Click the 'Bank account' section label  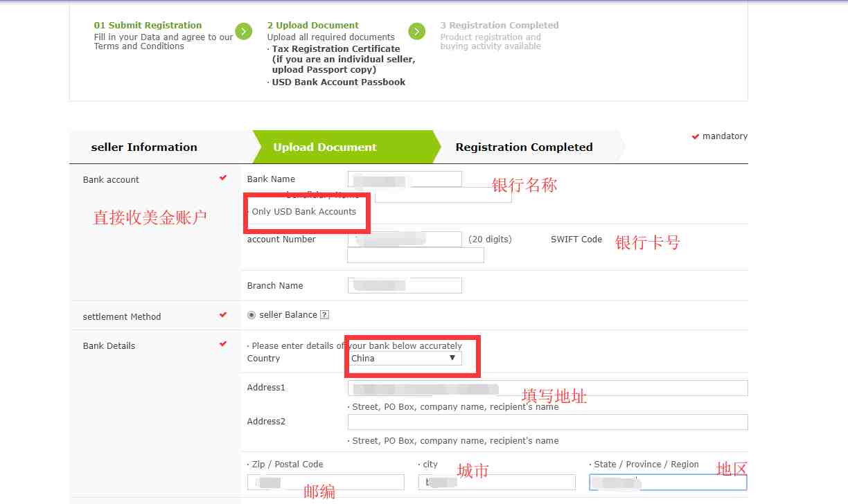(111, 179)
